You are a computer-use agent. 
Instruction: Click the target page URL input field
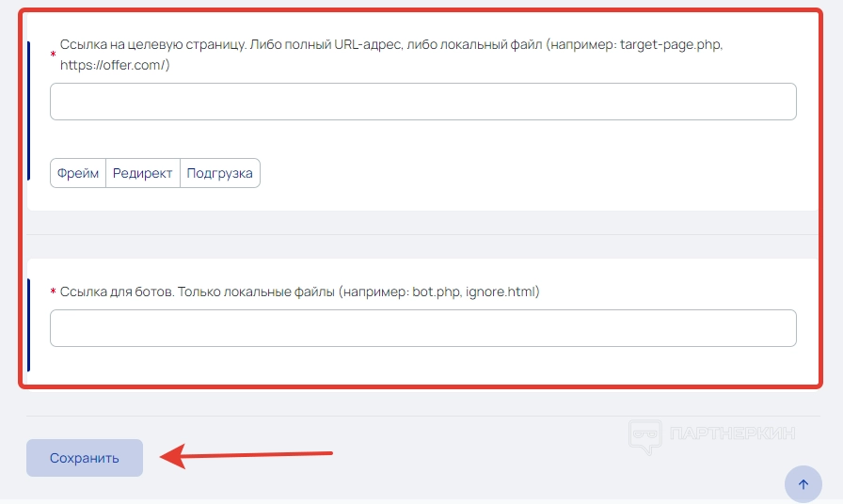click(422, 102)
